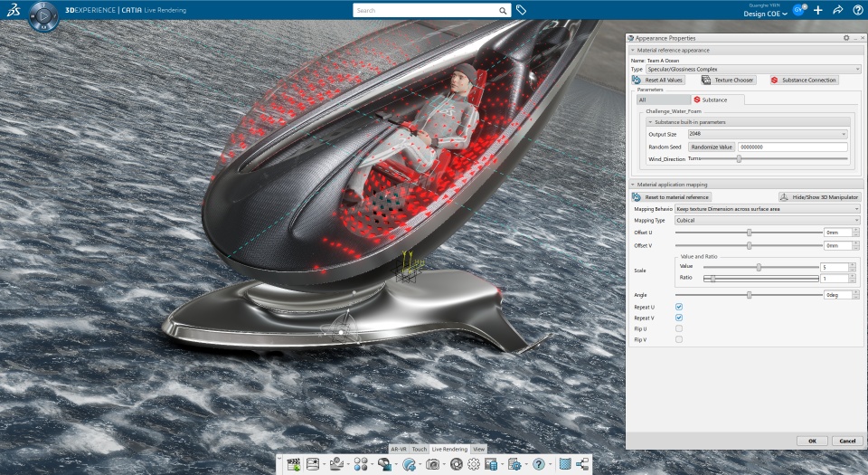Click the tree structure icon in toolbar

[x=582, y=464]
